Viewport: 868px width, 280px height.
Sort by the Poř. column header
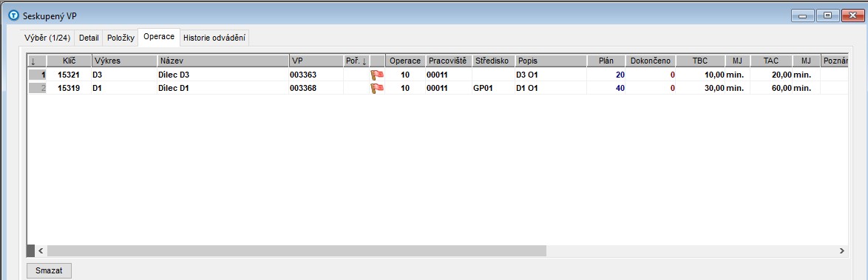pyautogui.click(x=356, y=61)
